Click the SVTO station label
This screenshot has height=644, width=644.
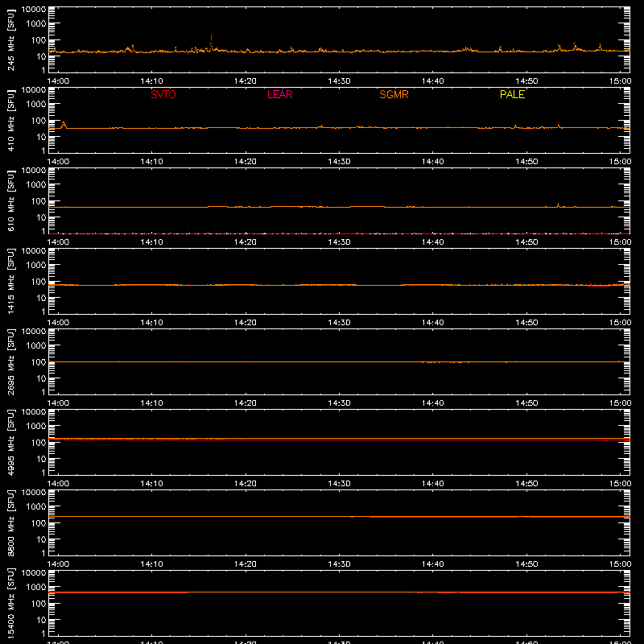[163, 94]
